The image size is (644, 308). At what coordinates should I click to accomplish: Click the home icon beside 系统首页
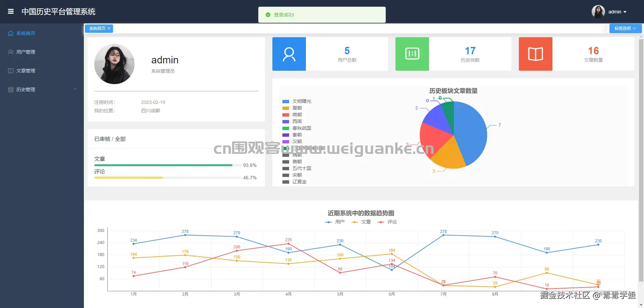tap(11, 33)
